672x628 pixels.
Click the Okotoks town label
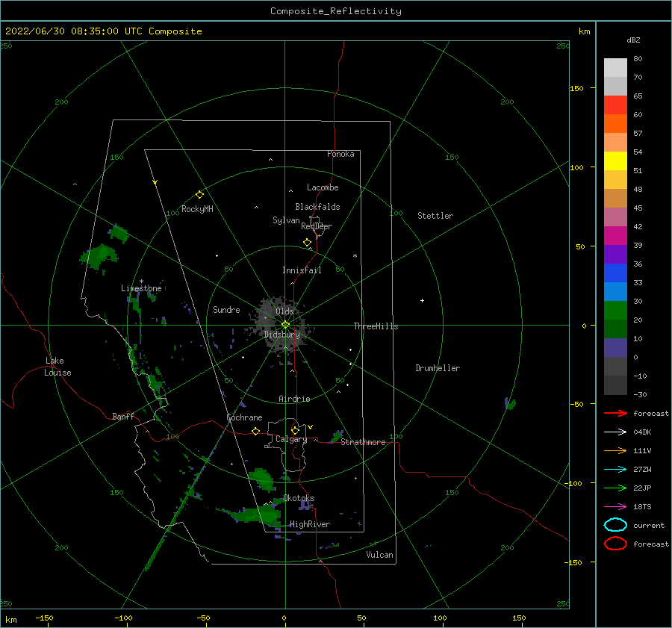click(x=299, y=498)
